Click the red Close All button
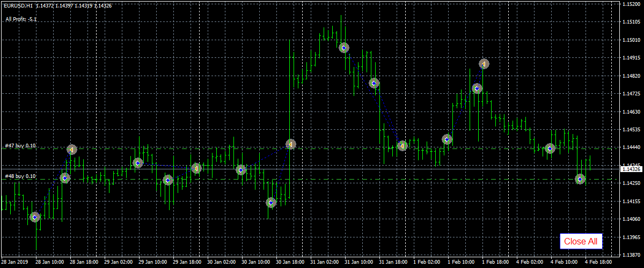This screenshot has width=644, height=268. coord(581,241)
